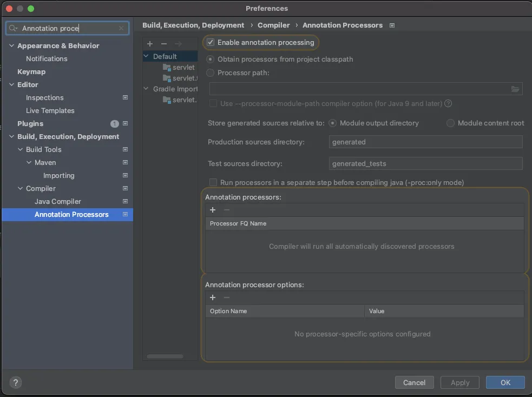Add a new profile in profiles panel
Screen dimensions: 532x397
tap(150, 43)
